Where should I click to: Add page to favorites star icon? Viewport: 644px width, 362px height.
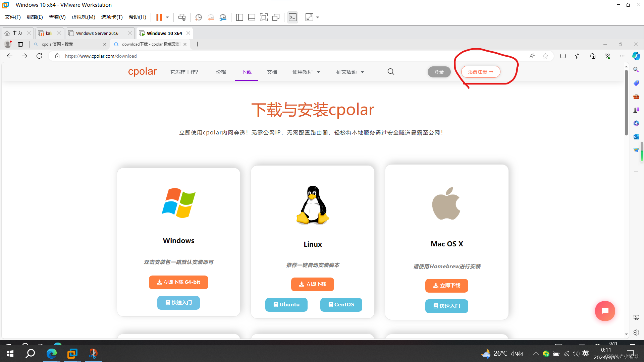545,56
